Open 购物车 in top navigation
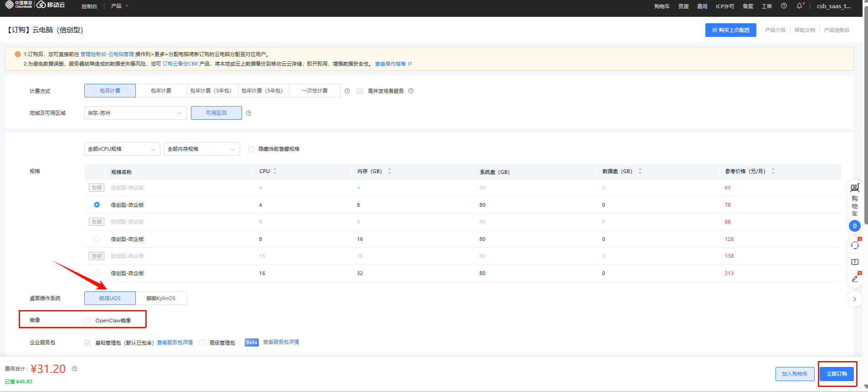This screenshot has height=392, width=868. click(x=662, y=6)
